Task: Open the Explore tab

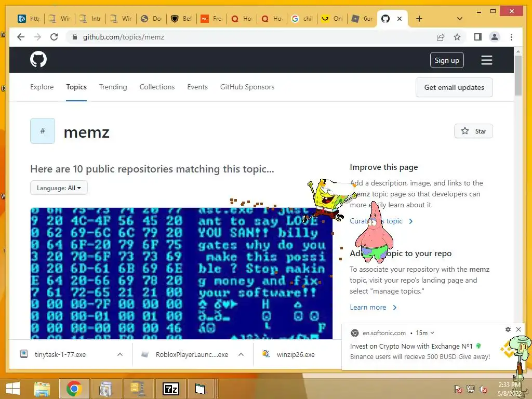Action: (x=42, y=87)
